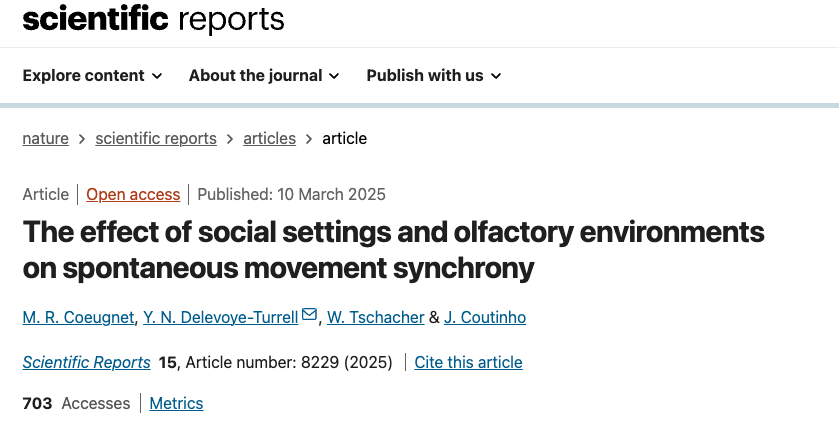Open the About the journal dropdown
This screenshot has width=839, height=442.
pos(264,75)
